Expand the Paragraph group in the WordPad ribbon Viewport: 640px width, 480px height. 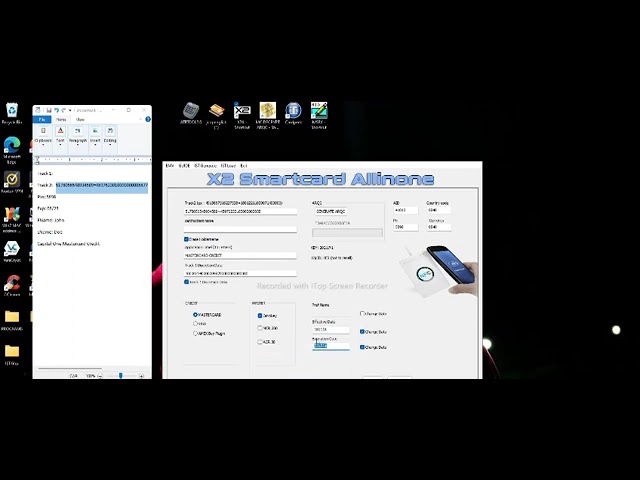(x=78, y=137)
